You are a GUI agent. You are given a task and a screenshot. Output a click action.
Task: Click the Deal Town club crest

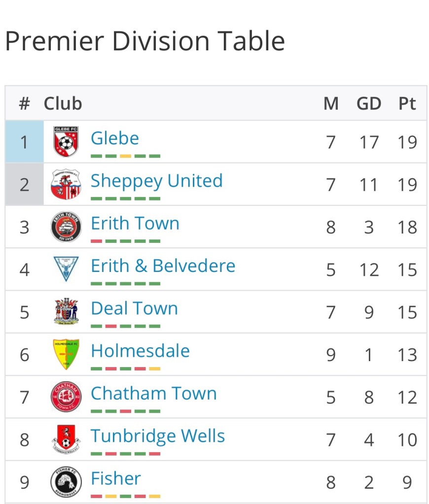click(66, 311)
